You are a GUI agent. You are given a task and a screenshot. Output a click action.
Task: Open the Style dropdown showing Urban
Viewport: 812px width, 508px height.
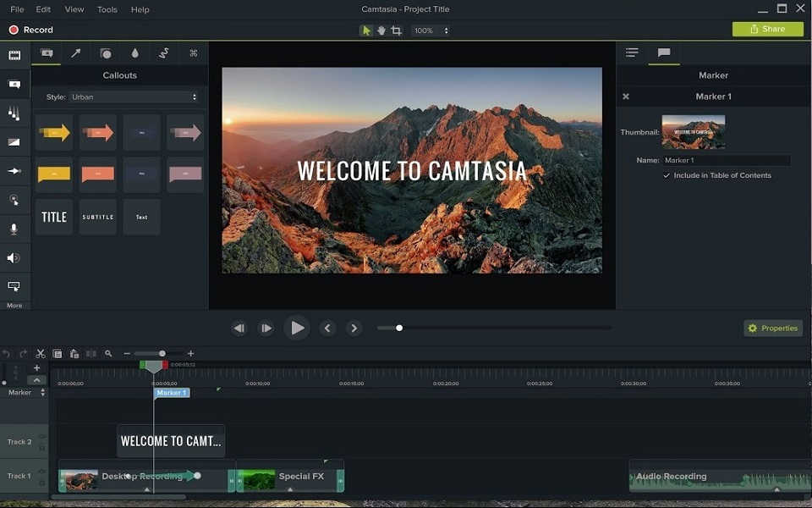coord(134,97)
